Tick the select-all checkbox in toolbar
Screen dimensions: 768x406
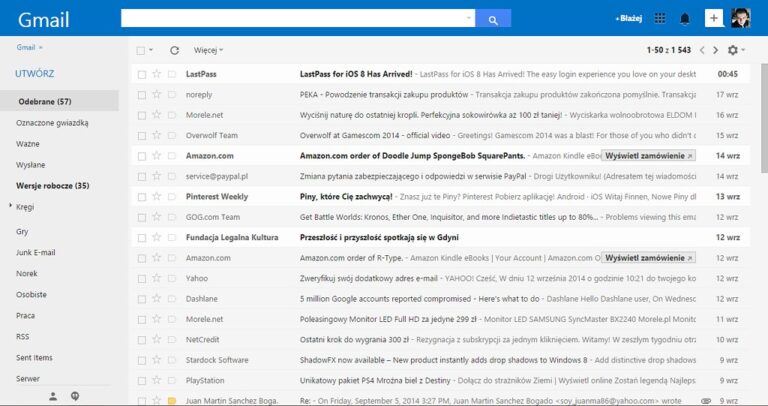[141, 50]
